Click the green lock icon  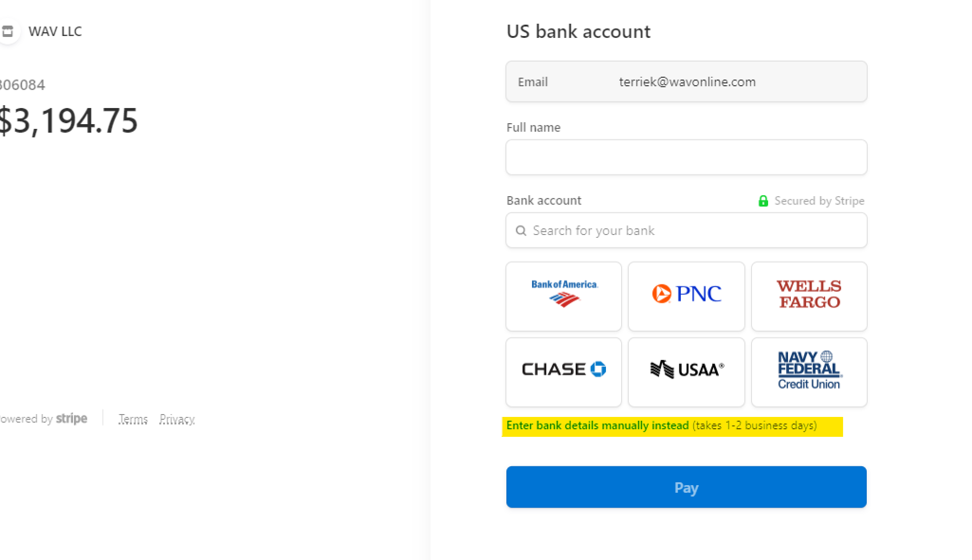[x=763, y=201]
